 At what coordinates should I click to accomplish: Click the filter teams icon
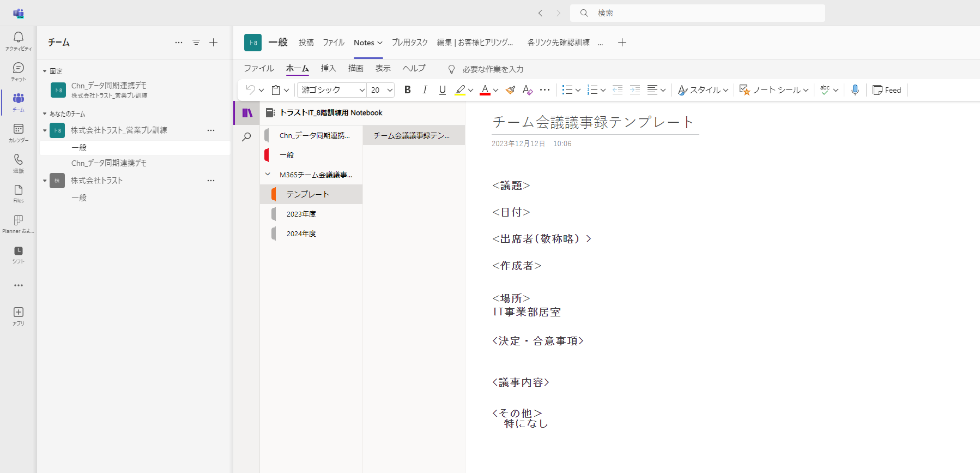pyautogui.click(x=196, y=43)
